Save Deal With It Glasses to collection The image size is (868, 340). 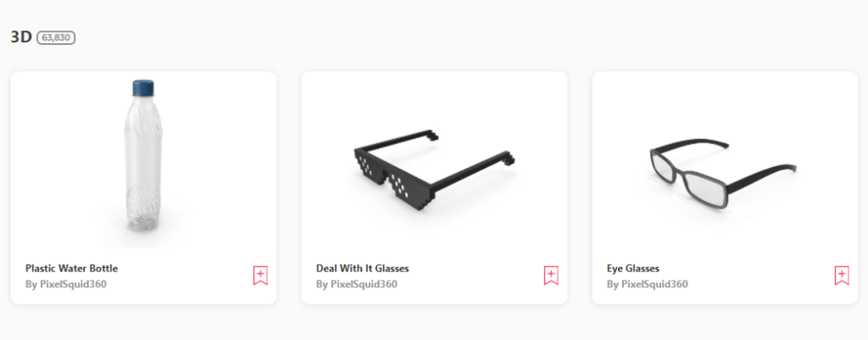coord(551,276)
